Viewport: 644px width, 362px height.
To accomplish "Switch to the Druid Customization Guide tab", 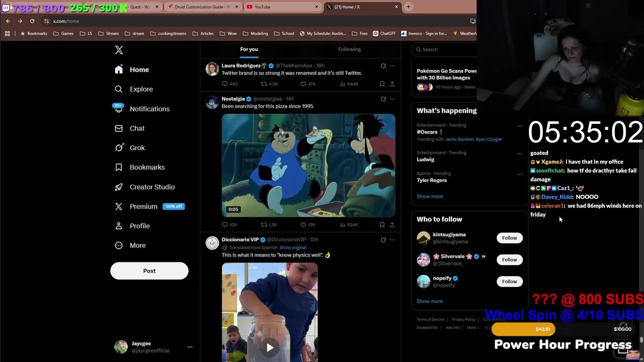I will [x=202, y=7].
